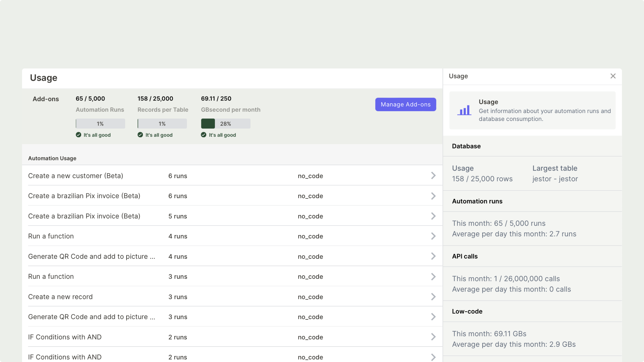Open first Run a function row arrow
The image size is (644, 362).
(x=433, y=236)
